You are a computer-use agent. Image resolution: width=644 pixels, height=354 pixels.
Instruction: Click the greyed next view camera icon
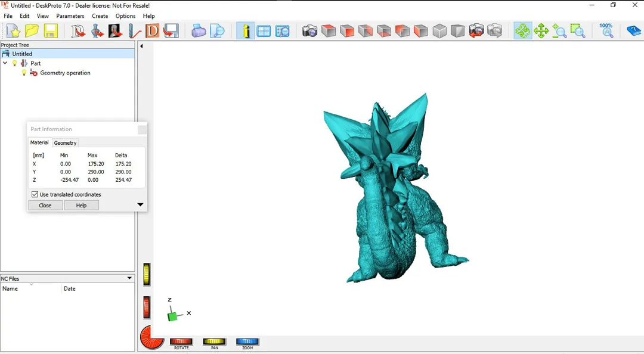click(x=495, y=31)
